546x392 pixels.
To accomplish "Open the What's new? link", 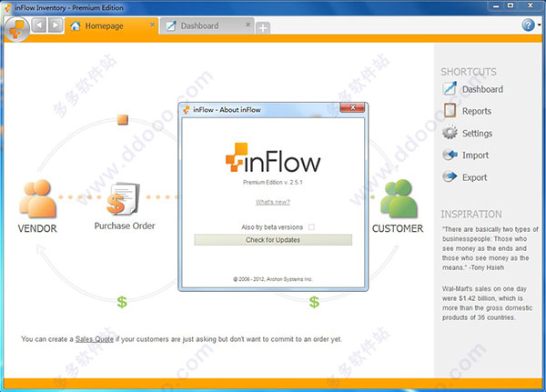I will [273, 202].
